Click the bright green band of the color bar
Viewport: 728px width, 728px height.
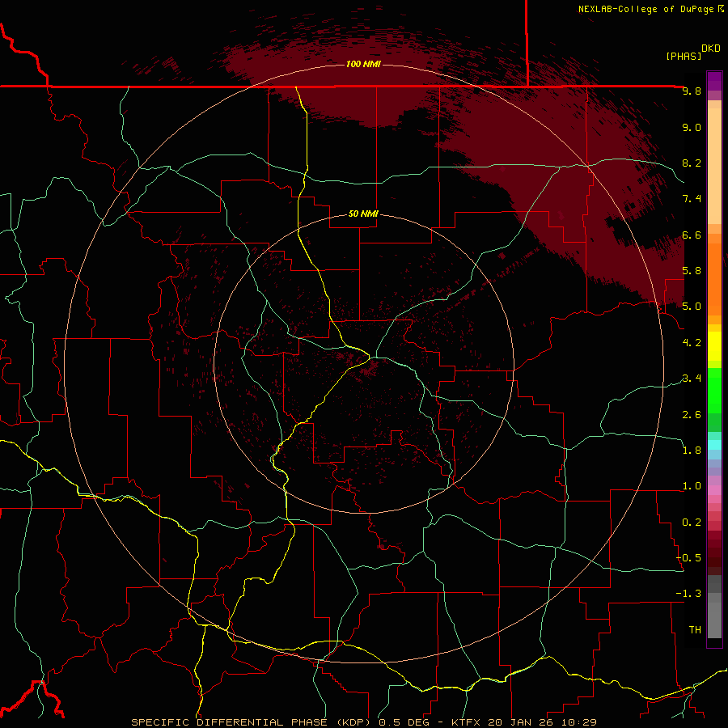click(714, 391)
